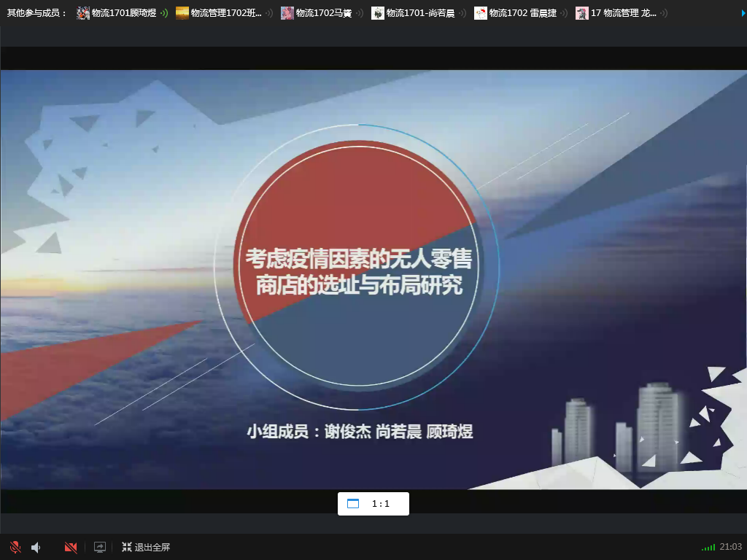Click the window-fit icon beside 1:1
This screenshot has width=747, height=560.
coord(353,503)
